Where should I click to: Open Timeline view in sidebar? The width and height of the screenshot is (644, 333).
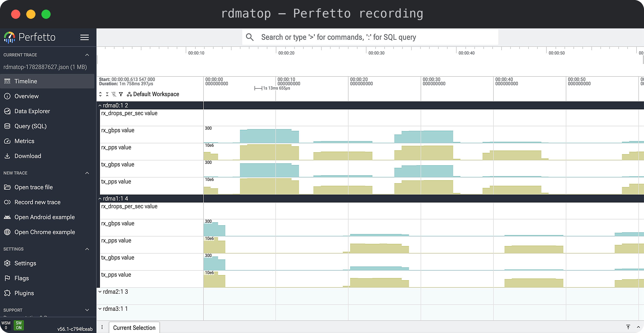pos(47,81)
